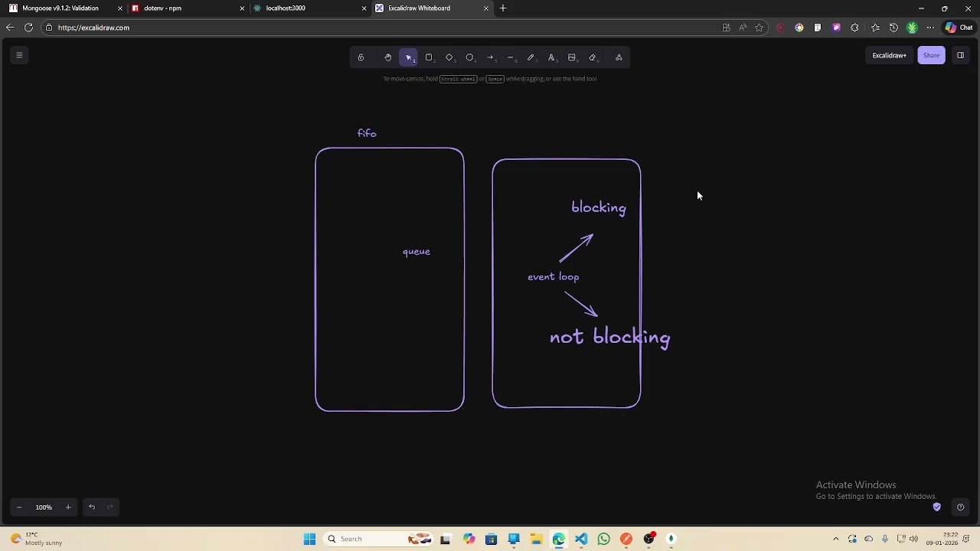Select the Draw pencil tool
This screenshot has width=980, height=551.
(531, 57)
